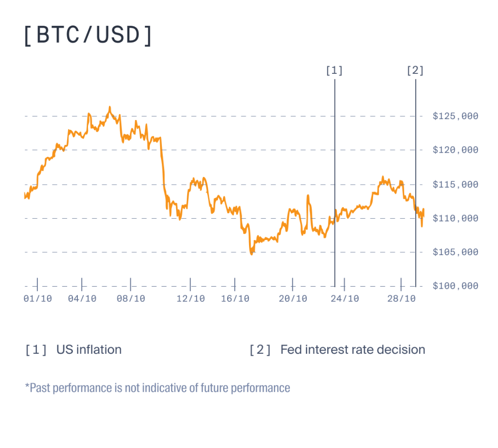
Task: Click the past performance disclaimer text
Action: tap(158, 388)
